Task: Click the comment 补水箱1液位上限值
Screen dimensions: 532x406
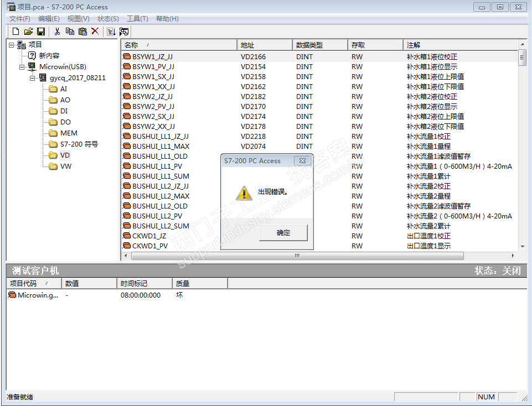Action: 435,76
